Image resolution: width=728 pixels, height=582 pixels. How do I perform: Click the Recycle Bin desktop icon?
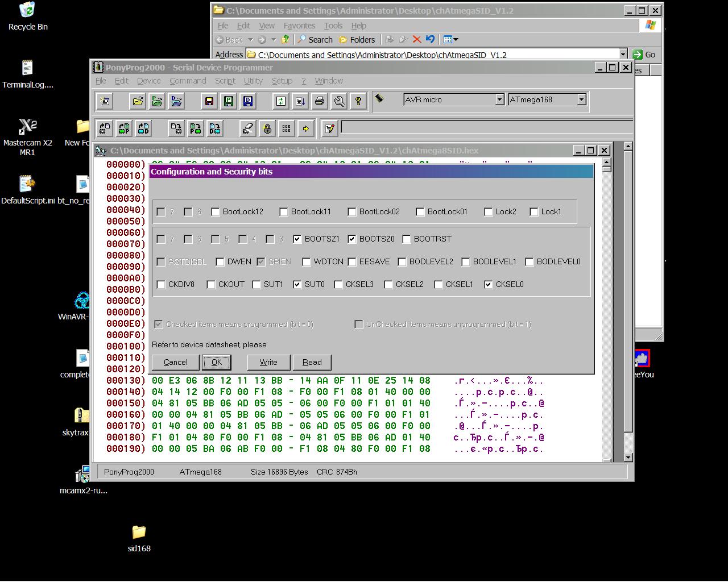27,16
